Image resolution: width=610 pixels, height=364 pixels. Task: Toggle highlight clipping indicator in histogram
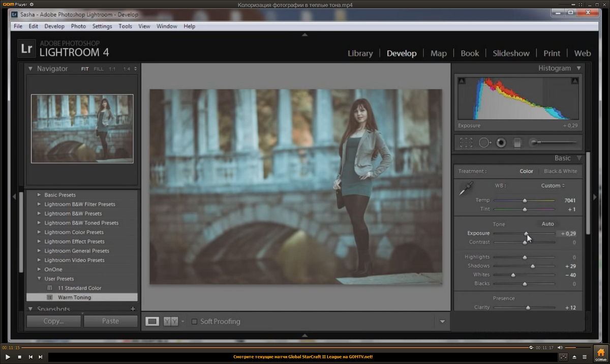click(x=575, y=81)
